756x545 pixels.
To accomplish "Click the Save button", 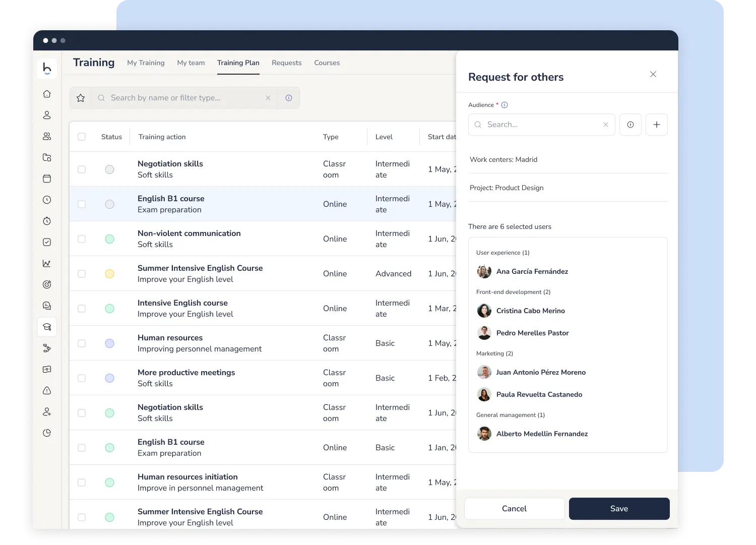I will click(x=619, y=509).
